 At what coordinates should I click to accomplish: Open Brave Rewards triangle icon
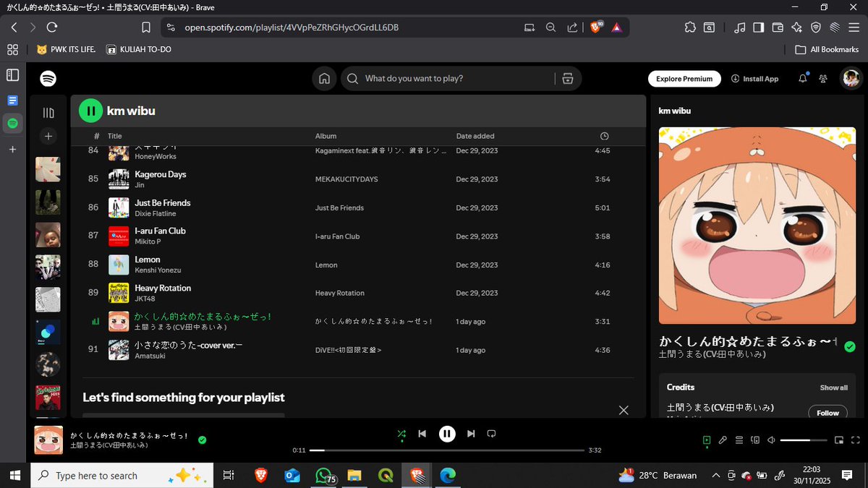(x=616, y=27)
